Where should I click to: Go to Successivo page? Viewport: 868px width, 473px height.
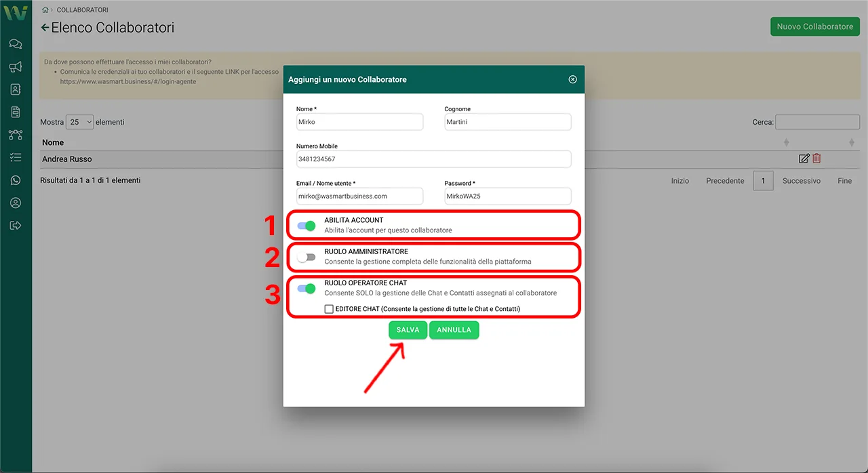point(802,181)
